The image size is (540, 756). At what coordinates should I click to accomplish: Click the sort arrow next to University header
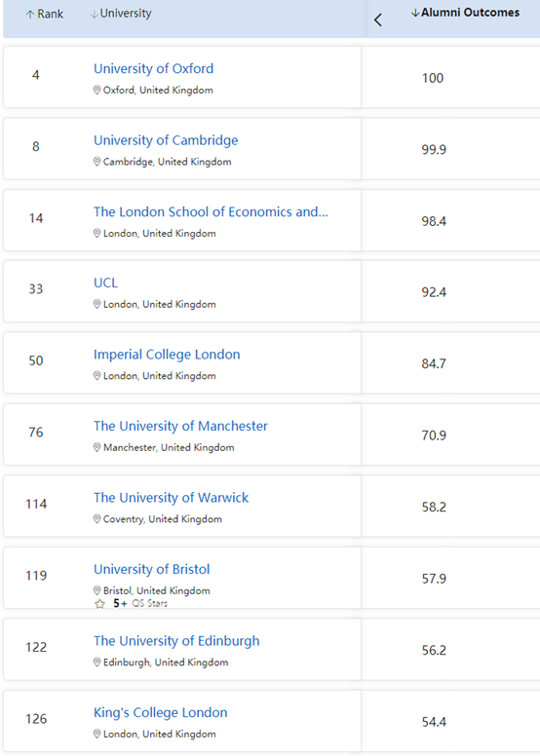(x=95, y=15)
